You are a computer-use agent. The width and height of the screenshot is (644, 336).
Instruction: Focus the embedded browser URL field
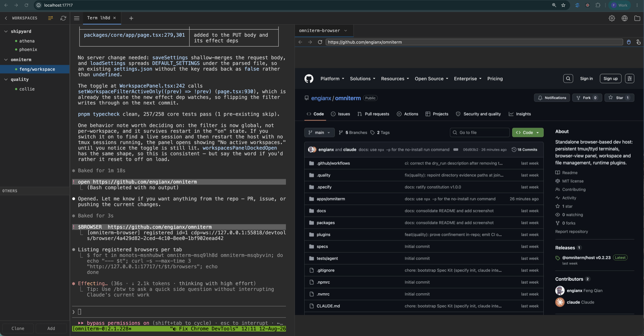coord(474,42)
